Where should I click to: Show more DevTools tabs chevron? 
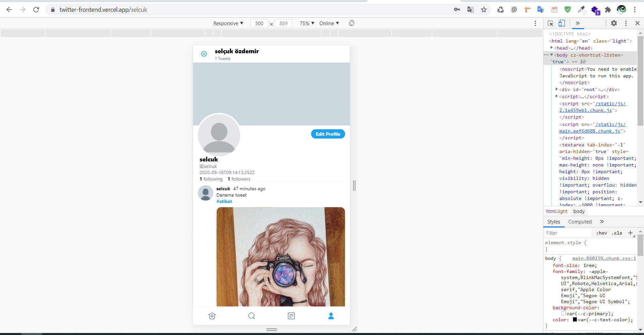(578, 23)
